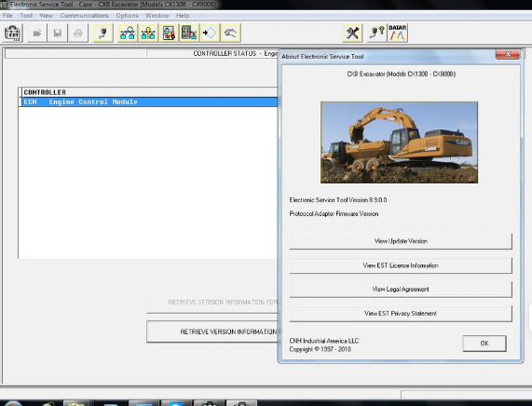The image size is (532, 406).
Task: Click the excavator image in About dialog
Action: (399, 142)
